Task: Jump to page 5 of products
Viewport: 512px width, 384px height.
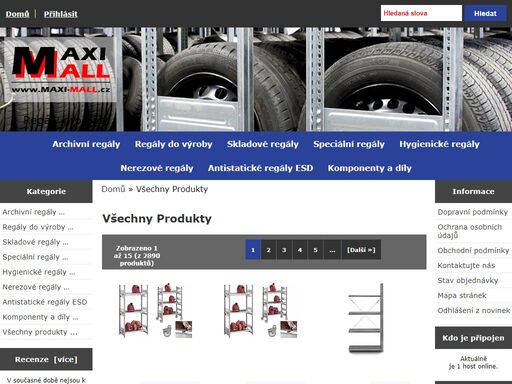Action: (315, 250)
